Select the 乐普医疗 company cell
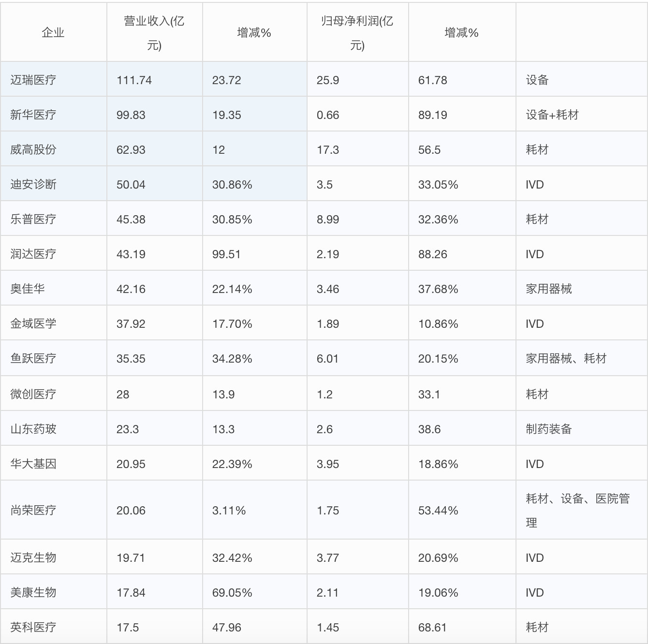Image resolution: width=648 pixels, height=644 pixels. point(53,219)
